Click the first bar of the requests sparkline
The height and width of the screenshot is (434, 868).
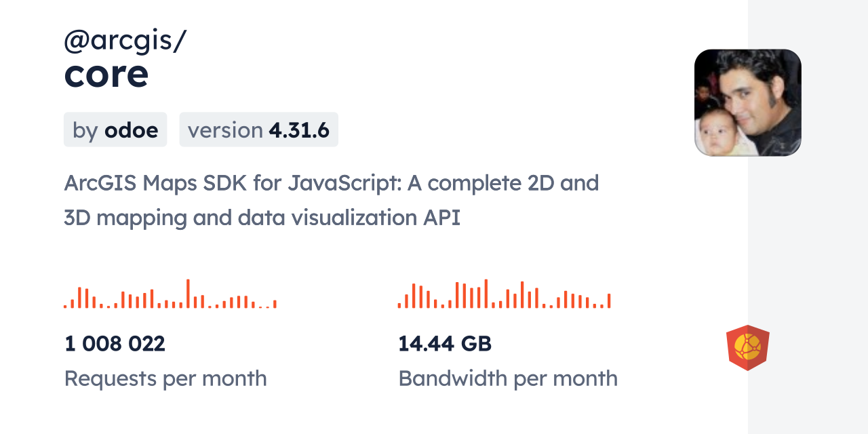click(x=65, y=306)
